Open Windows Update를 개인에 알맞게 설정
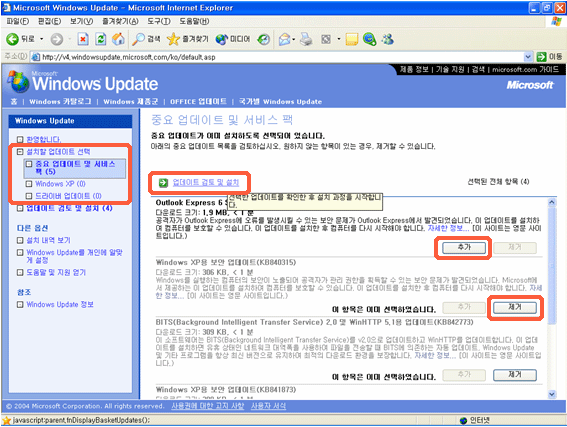The width and height of the screenshot is (567, 427). click(x=74, y=256)
